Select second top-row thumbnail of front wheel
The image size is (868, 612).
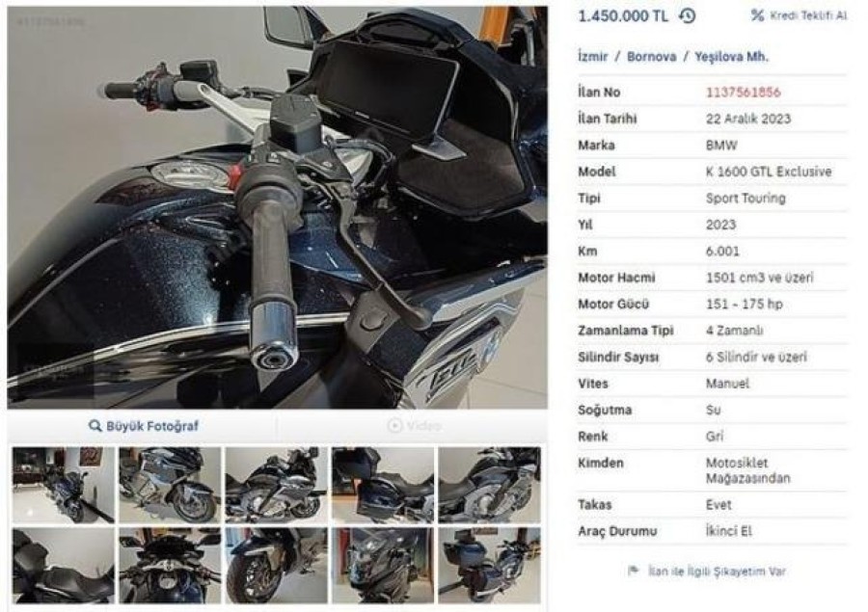[x=170, y=485]
